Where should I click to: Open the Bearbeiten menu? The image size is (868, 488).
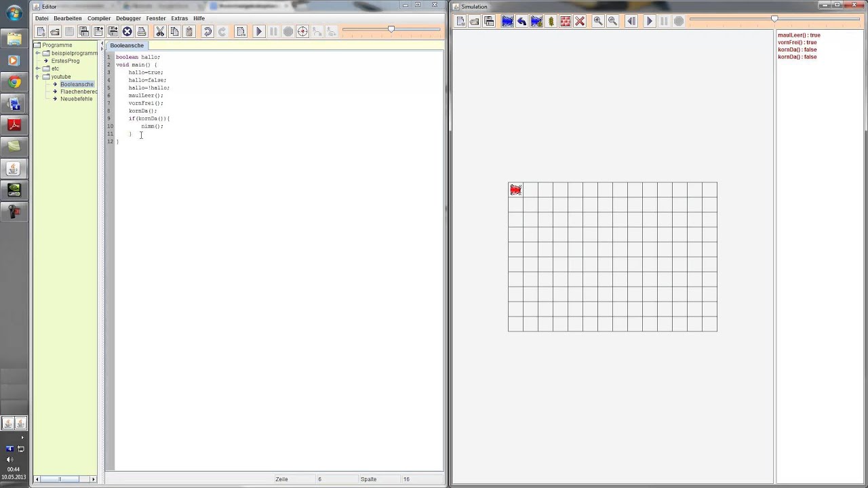(x=68, y=18)
